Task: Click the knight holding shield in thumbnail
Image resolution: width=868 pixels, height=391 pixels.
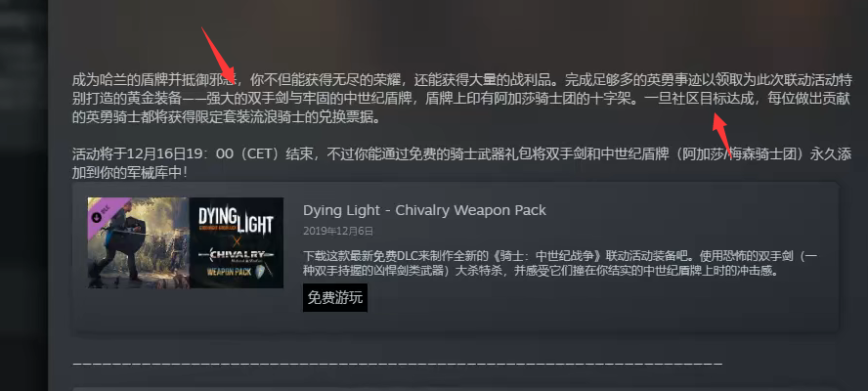Action: pos(123,243)
